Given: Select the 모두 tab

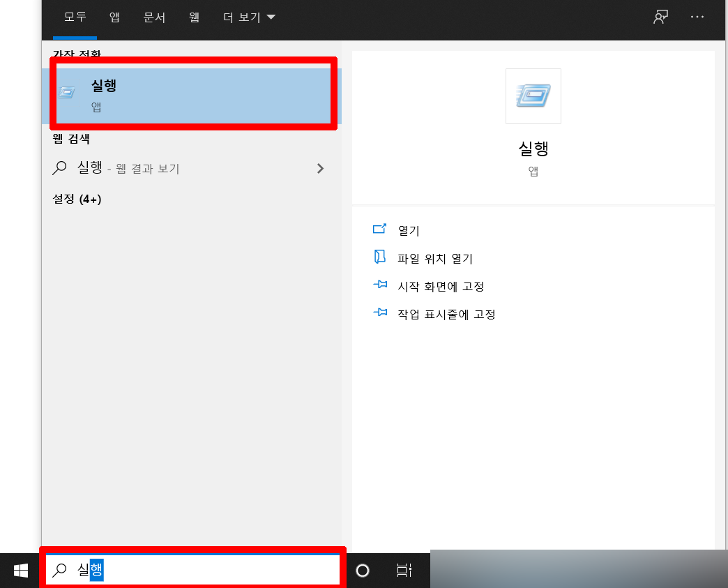Looking at the screenshot, I should click(x=75, y=17).
